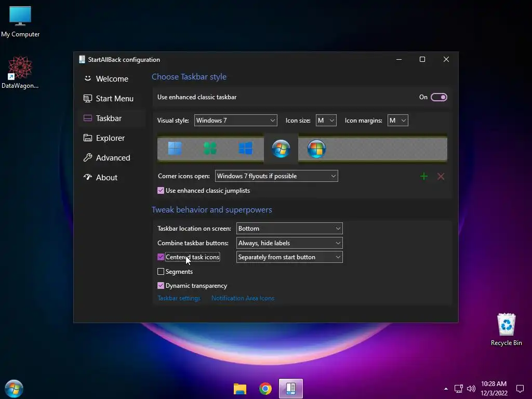Open the My Computer desktop icon
The height and width of the screenshot is (399, 532).
pyautogui.click(x=20, y=21)
